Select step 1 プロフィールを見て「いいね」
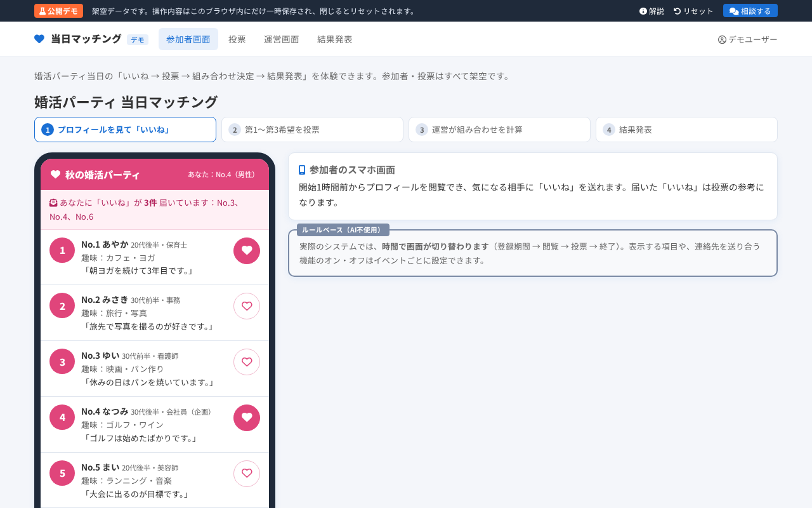The image size is (812, 508). coord(125,130)
